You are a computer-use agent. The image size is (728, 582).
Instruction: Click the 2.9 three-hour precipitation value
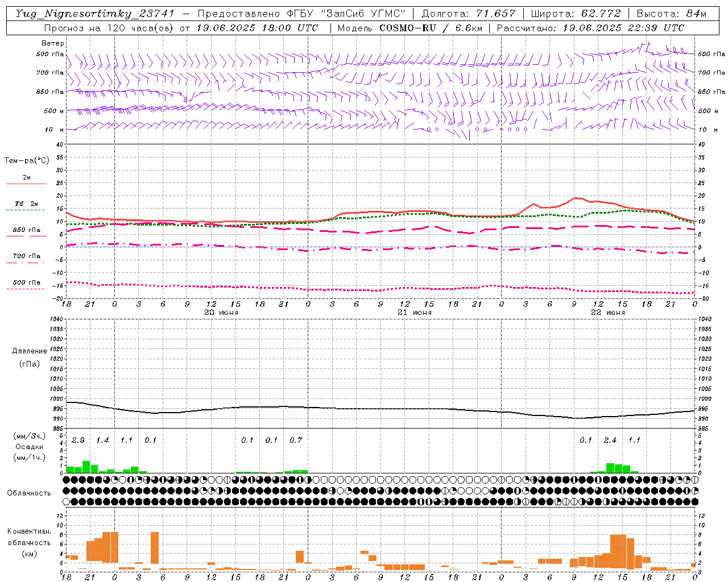coord(78,440)
